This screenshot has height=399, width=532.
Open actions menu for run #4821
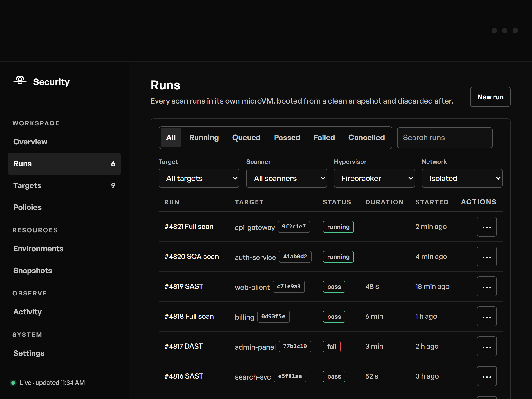(x=487, y=227)
